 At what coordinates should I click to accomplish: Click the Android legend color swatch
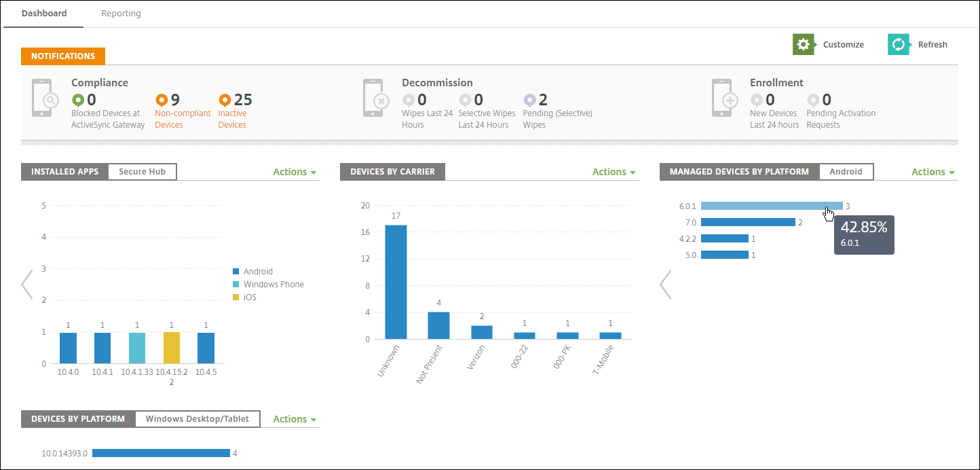(235, 272)
